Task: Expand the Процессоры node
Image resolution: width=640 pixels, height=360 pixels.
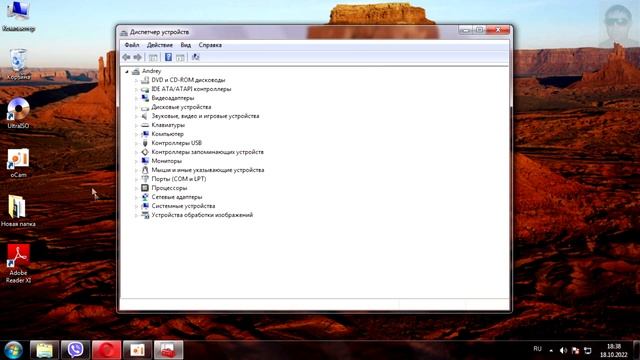Action: (136, 188)
